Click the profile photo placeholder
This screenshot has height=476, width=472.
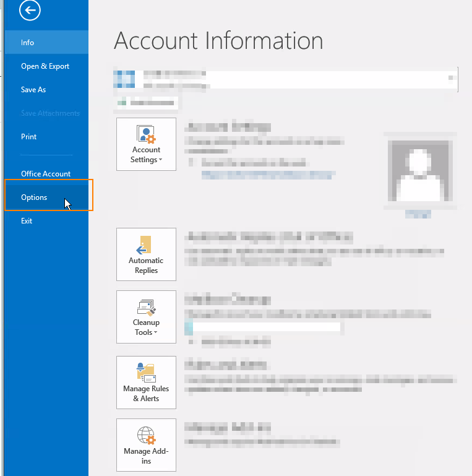(x=420, y=171)
